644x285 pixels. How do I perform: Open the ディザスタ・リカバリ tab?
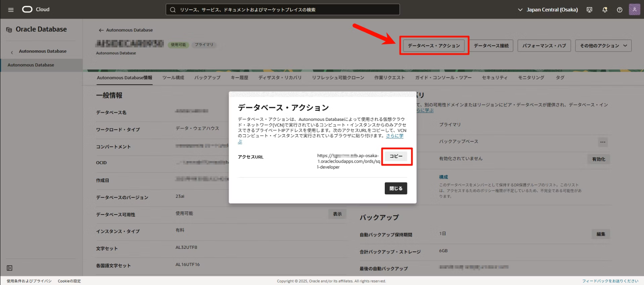[x=280, y=78]
